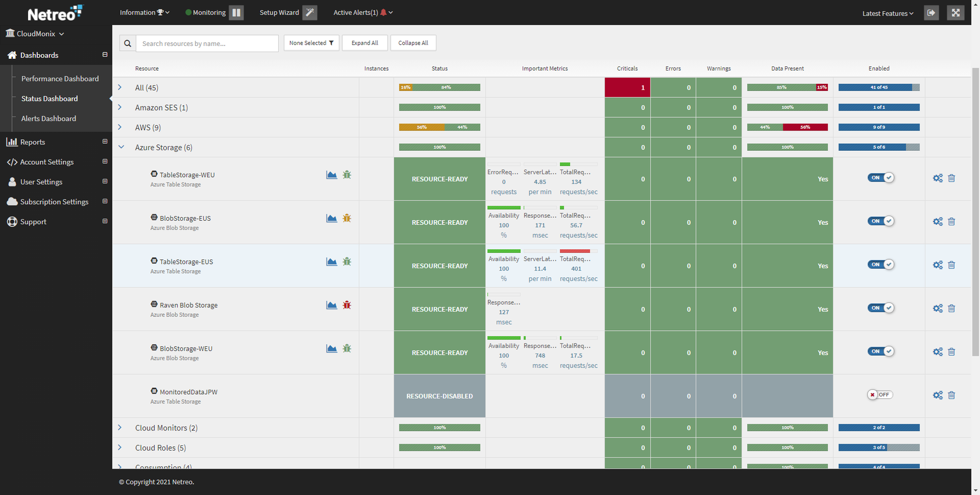The height and width of the screenshot is (495, 980).
Task: Pause monitoring with the pause icon
Action: coord(236,12)
